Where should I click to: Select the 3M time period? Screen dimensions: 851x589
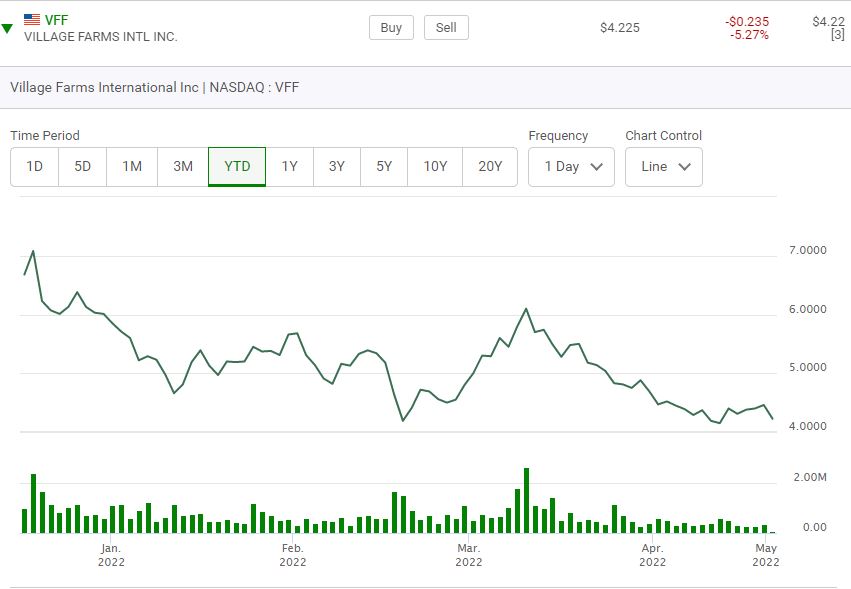[x=183, y=167]
